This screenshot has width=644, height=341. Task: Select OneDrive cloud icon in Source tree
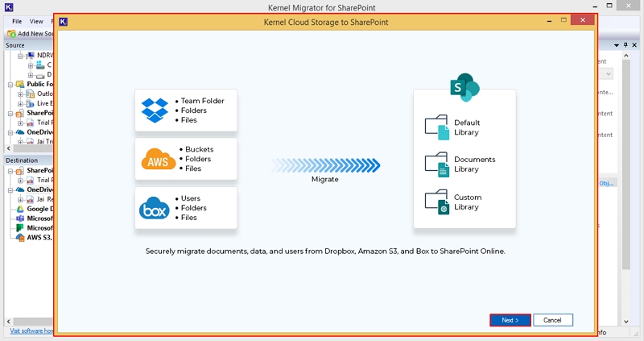click(x=20, y=132)
